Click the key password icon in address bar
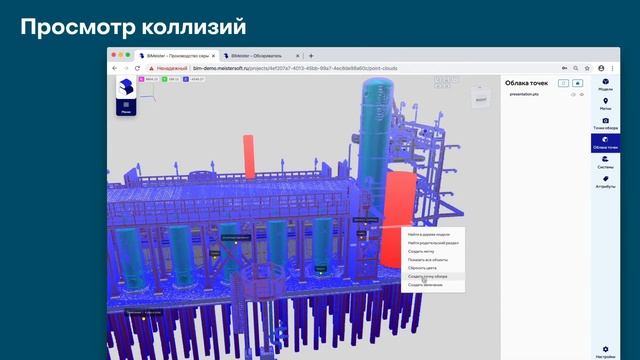The height and width of the screenshot is (360, 640). click(x=564, y=68)
